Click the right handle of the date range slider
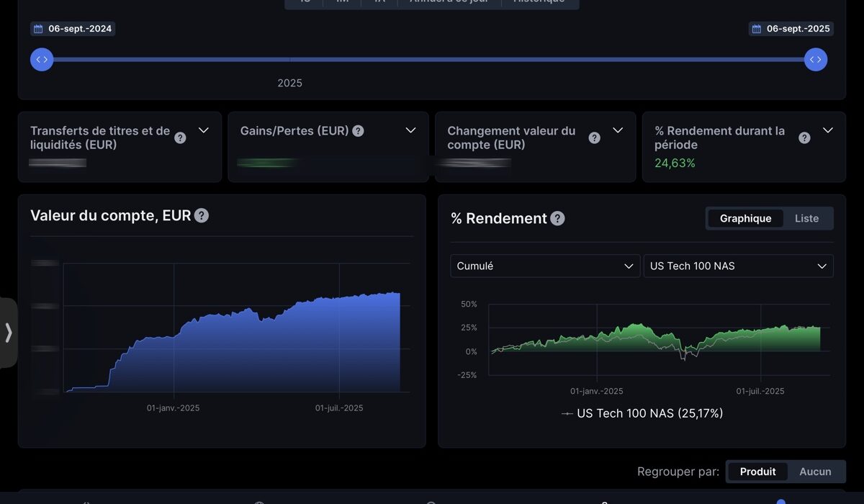 (815, 59)
